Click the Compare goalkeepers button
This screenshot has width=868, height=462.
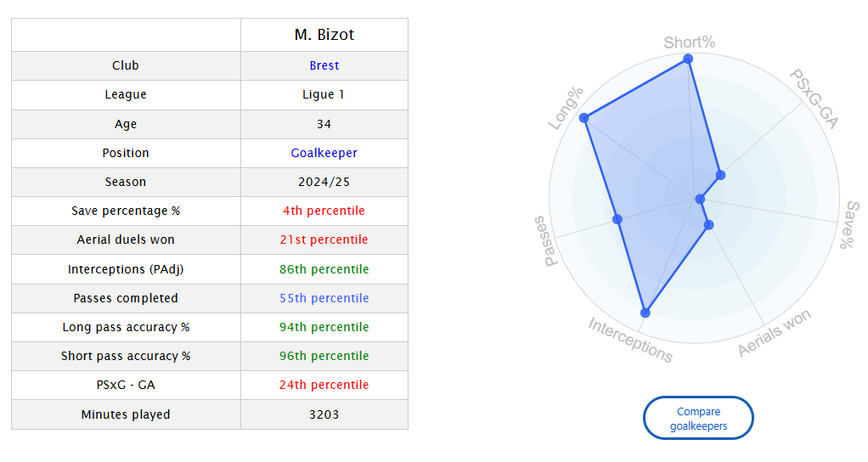[x=698, y=419]
